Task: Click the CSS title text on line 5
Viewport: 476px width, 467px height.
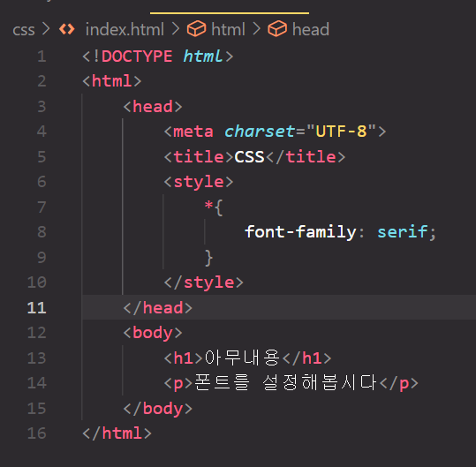Action: coord(249,157)
